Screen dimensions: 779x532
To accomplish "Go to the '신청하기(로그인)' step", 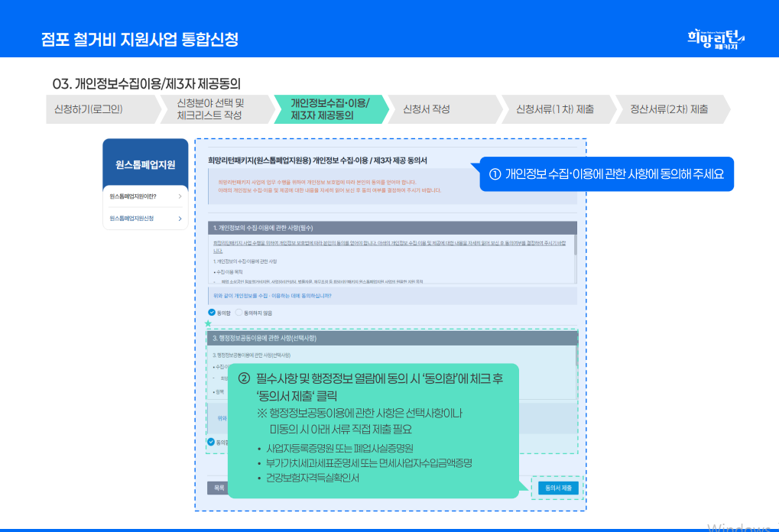I will click(103, 109).
